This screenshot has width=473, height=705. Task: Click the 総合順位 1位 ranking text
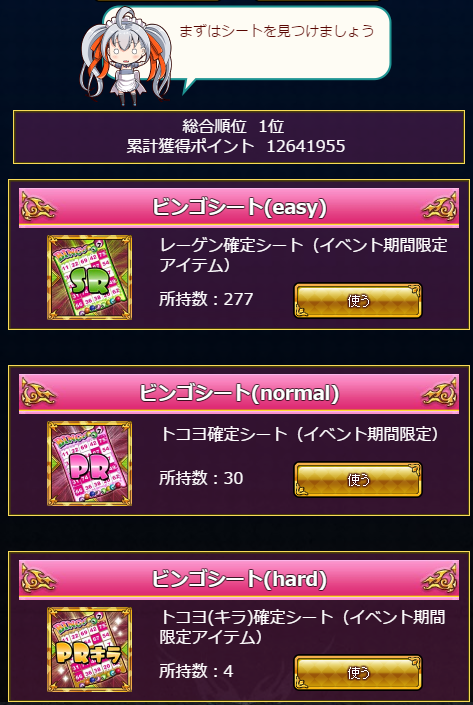pos(233,126)
